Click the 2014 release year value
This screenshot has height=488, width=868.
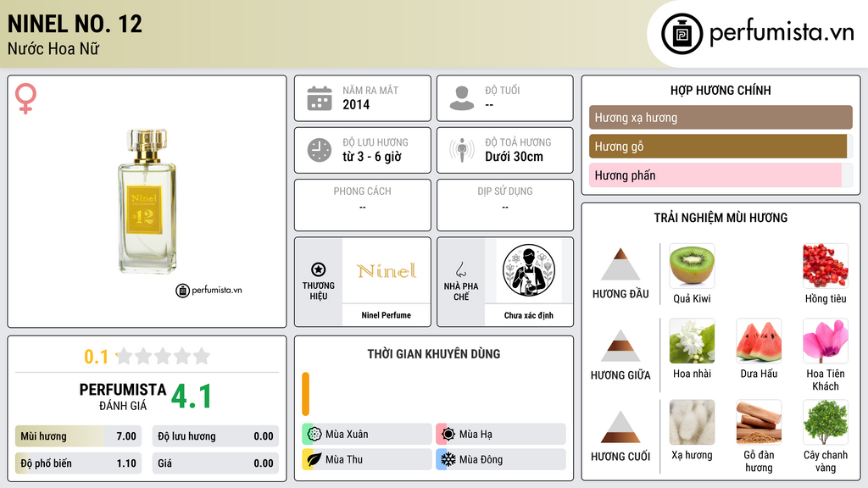(x=356, y=104)
